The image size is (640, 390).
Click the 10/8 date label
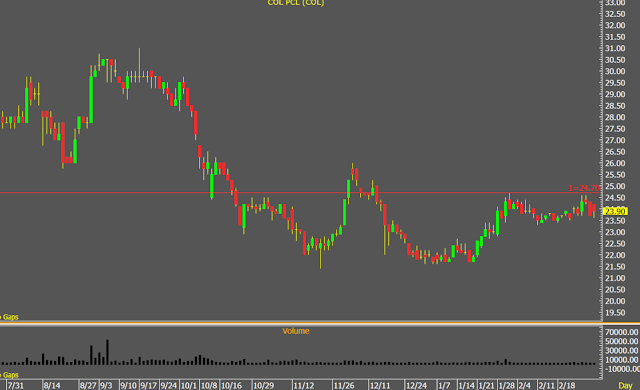coord(209,386)
